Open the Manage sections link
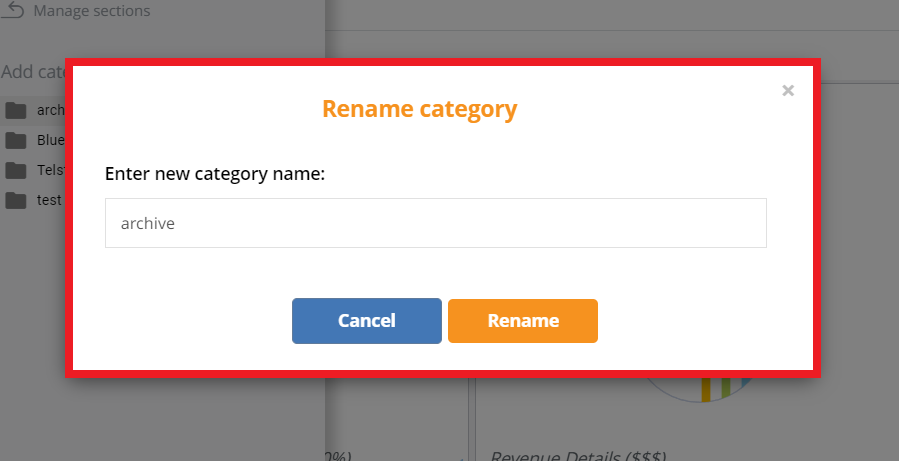This screenshot has height=461, width=899. [x=92, y=11]
